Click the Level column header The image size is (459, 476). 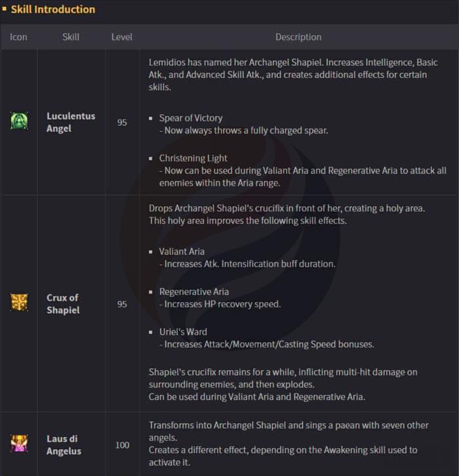tap(122, 37)
